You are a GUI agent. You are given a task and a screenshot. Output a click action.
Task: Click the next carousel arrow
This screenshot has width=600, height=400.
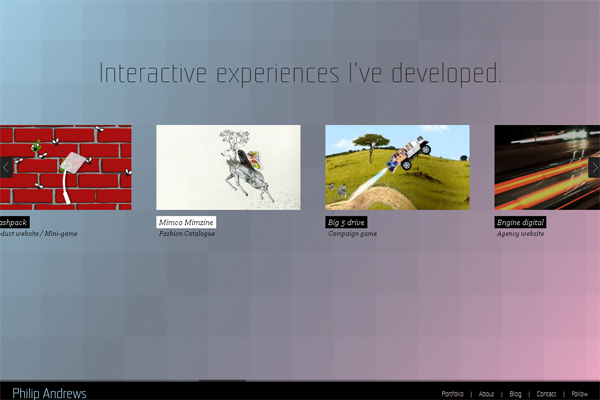(x=594, y=167)
